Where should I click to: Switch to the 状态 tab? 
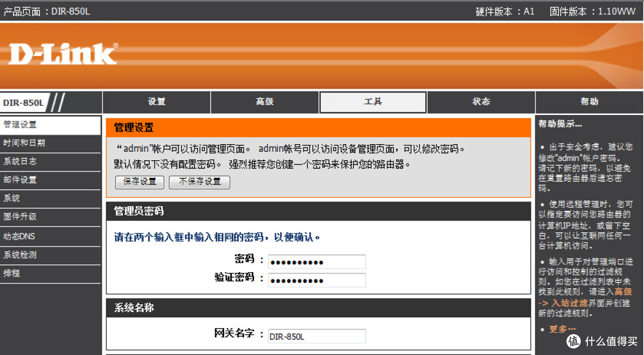point(481,102)
